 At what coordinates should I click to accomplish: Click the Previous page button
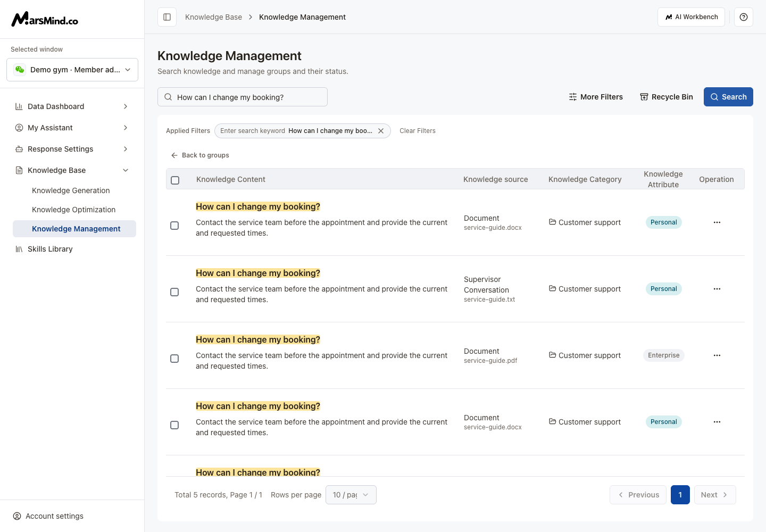[x=638, y=495]
